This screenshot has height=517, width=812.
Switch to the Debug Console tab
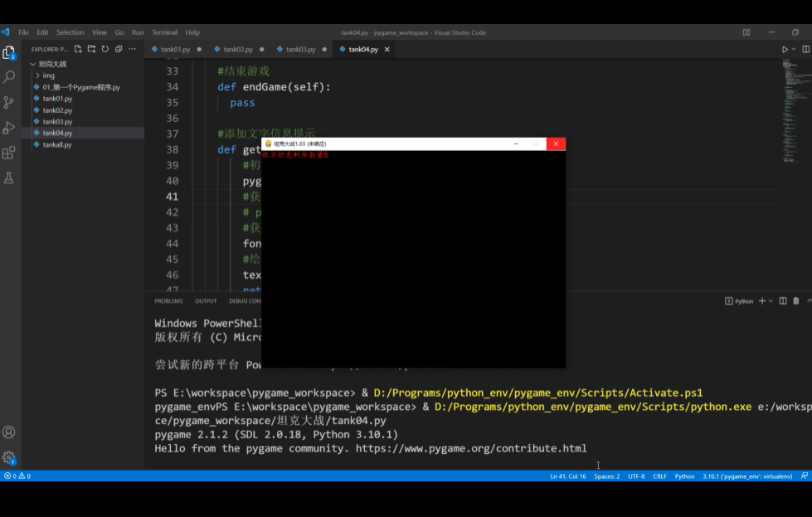pyautogui.click(x=245, y=301)
